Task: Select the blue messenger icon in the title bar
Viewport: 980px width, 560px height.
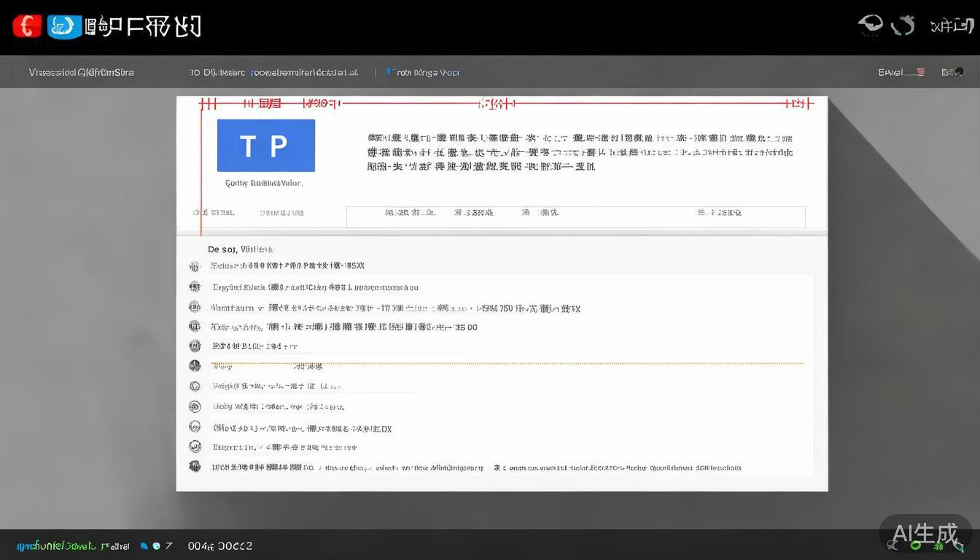Action: (61, 24)
